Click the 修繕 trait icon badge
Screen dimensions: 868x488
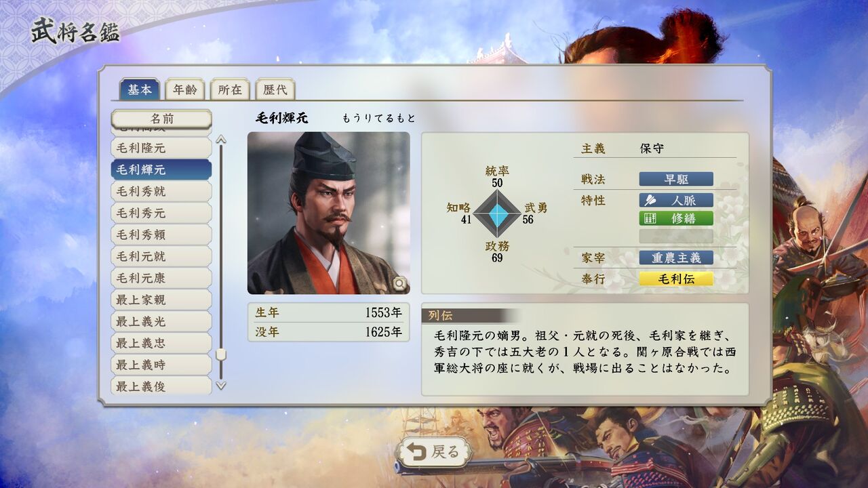coord(648,218)
